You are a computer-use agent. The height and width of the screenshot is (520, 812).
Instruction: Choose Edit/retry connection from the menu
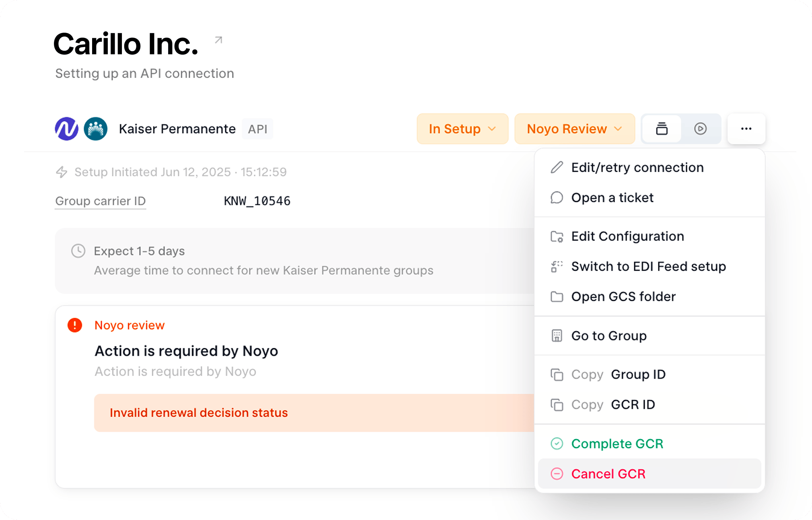click(x=650, y=167)
